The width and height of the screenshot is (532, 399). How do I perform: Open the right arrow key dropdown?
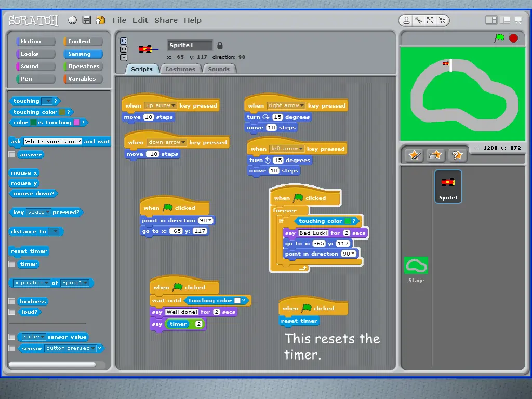point(286,105)
